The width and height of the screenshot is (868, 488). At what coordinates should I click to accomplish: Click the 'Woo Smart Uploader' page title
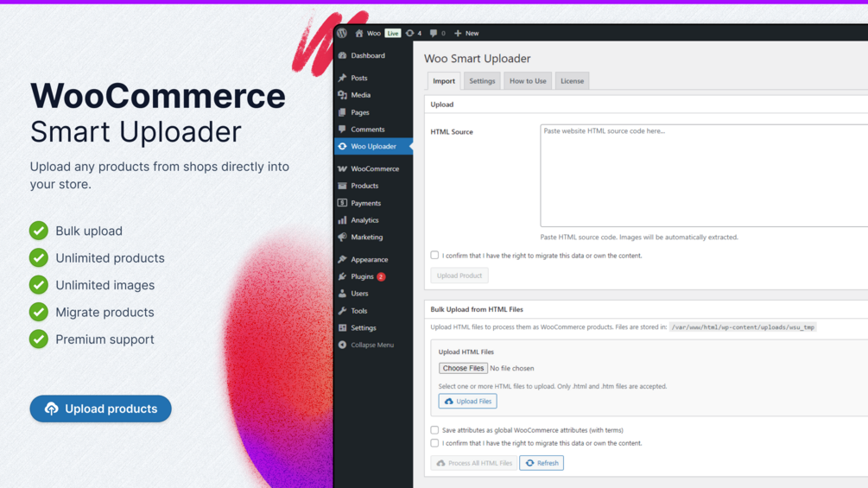click(x=477, y=59)
